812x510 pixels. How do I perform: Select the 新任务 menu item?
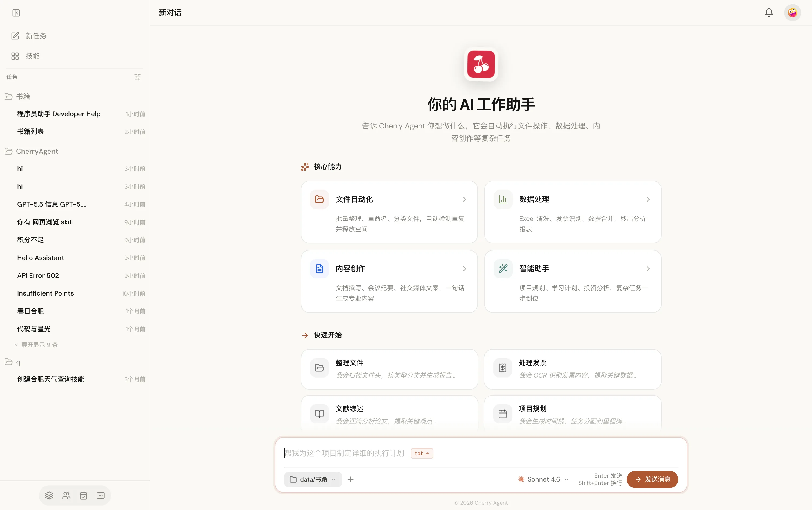tap(75, 36)
